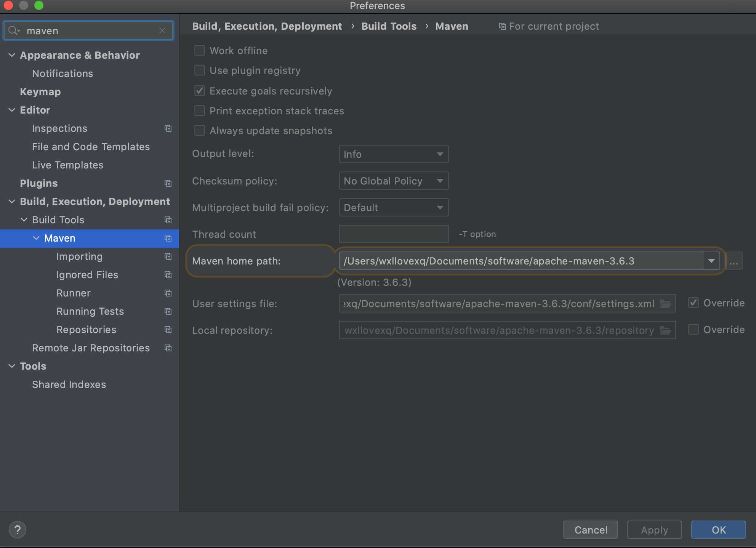Open the Output level dropdown
The height and width of the screenshot is (548, 756).
pyautogui.click(x=393, y=154)
